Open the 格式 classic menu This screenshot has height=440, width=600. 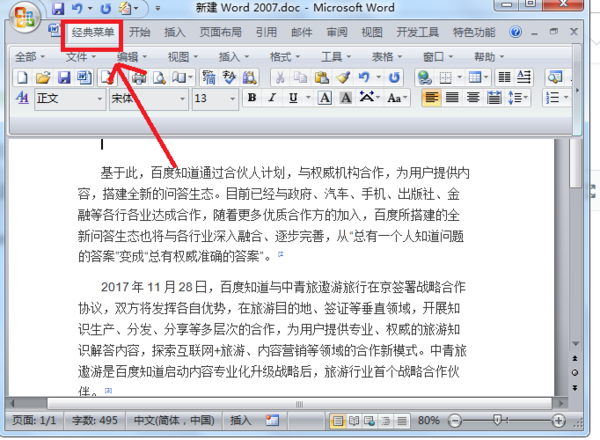click(x=285, y=57)
